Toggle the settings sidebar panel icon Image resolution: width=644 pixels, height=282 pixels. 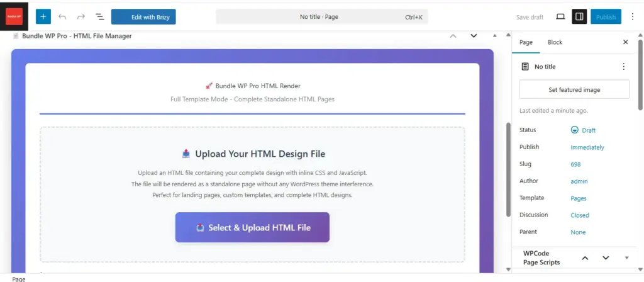pos(579,17)
